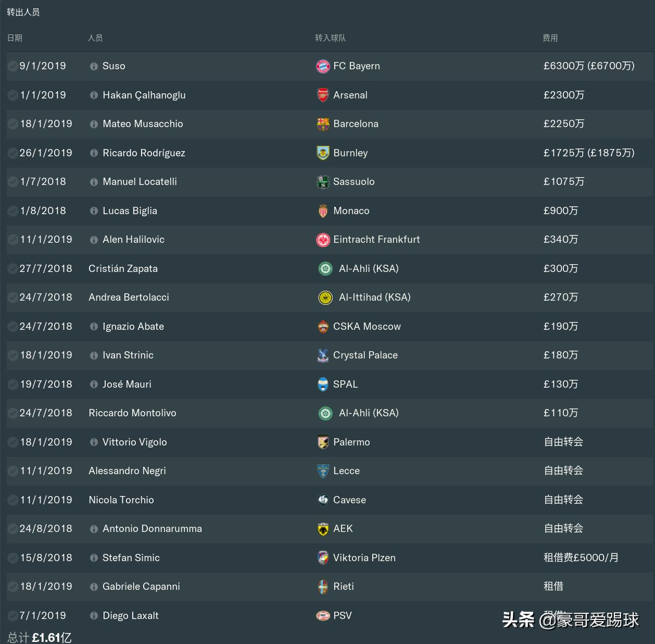This screenshot has height=644, width=655.
Task: Click the 总计 £1.61亿 total amount
Action: coord(39,637)
